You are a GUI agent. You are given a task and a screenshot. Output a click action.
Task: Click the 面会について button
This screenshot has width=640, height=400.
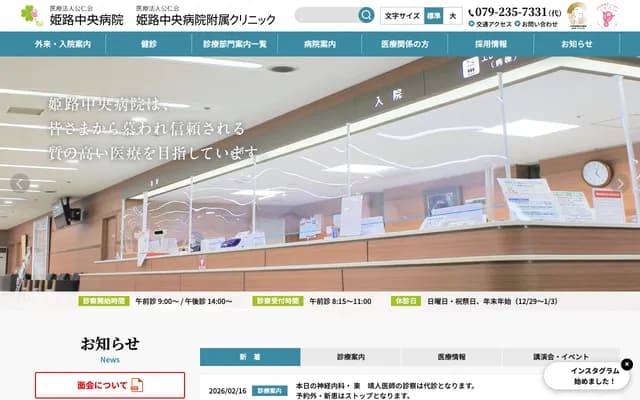point(110,385)
